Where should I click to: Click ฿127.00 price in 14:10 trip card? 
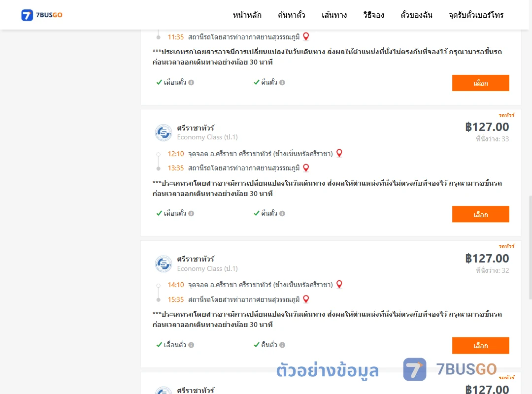click(x=487, y=258)
